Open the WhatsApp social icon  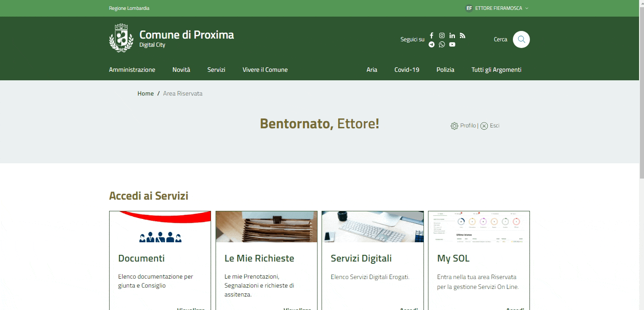click(x=442, y=44)
